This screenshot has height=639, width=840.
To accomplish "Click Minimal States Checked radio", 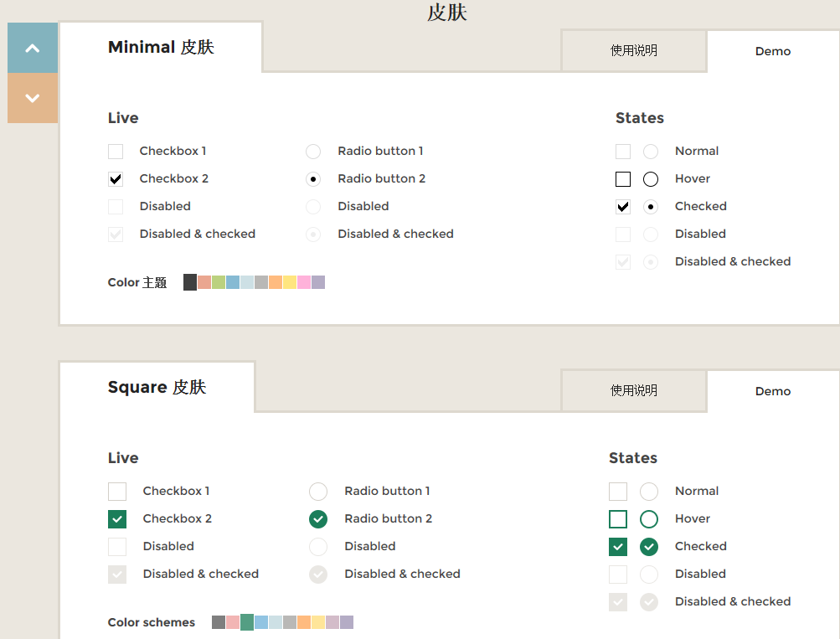I will (651, 207).
